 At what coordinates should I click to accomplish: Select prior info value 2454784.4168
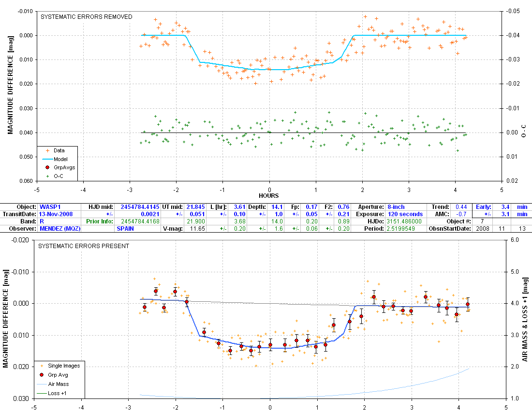(x=140, y=221)
